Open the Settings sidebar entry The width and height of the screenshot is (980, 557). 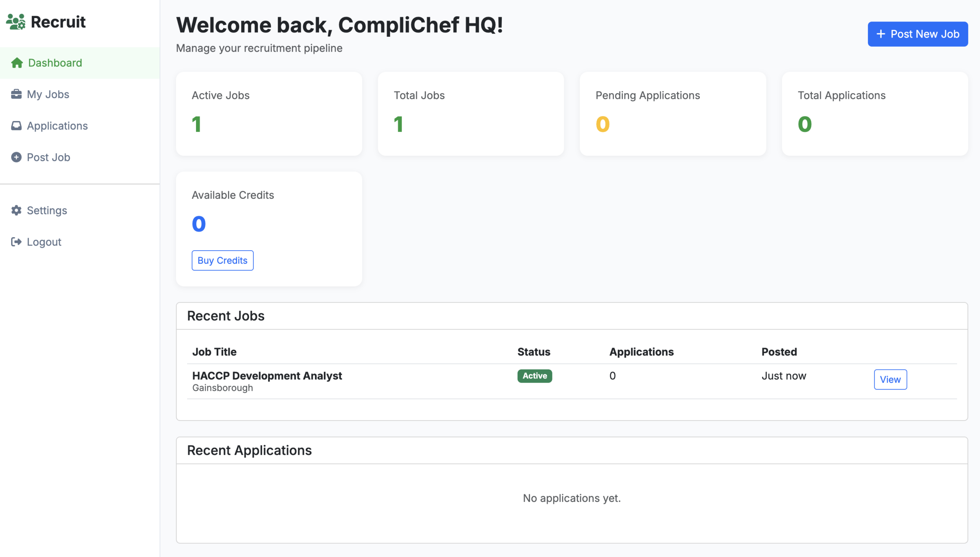click(x=47, y=210)
